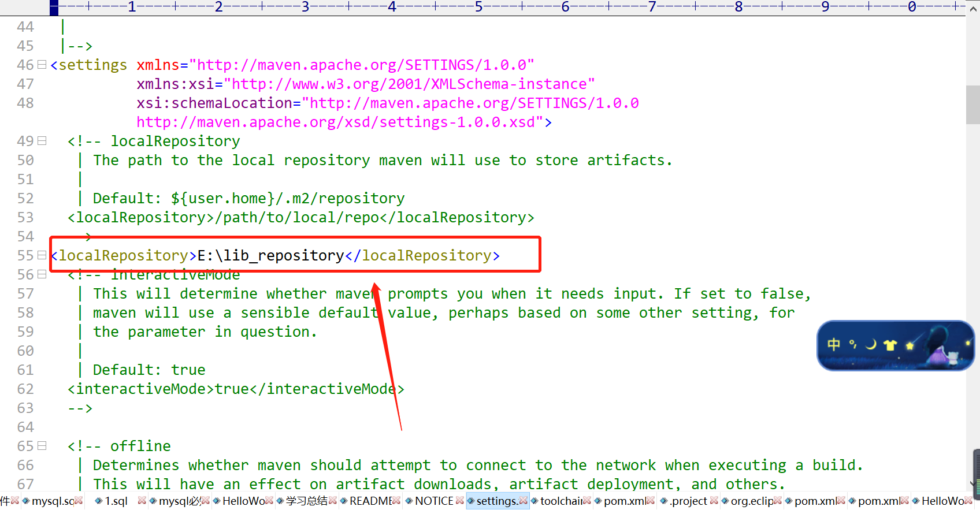This screenshot has width=980, height=510.
Task: Close the toolchains tab
Action: 587,501
